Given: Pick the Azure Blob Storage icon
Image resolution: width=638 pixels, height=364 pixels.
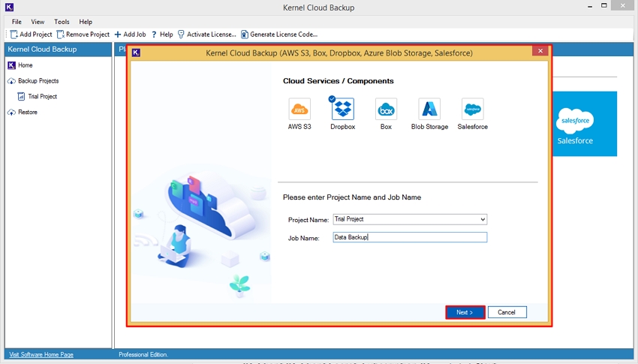Looking at the screenshot, I should coord(429,109).
